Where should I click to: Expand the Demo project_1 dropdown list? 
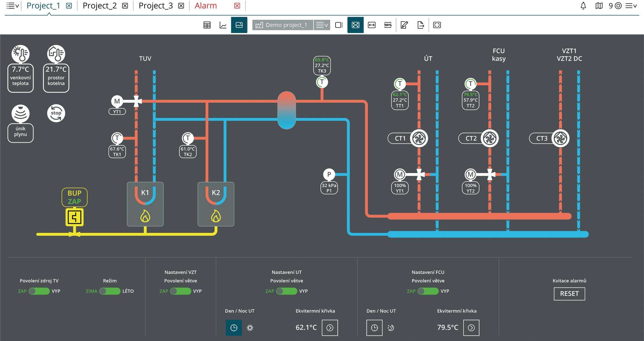click(x=322, y=25)
